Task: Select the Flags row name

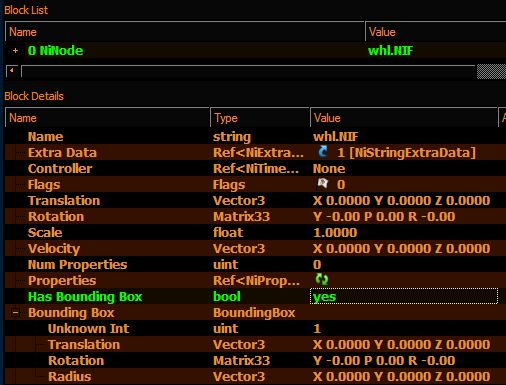Action: tap(44, 185)
